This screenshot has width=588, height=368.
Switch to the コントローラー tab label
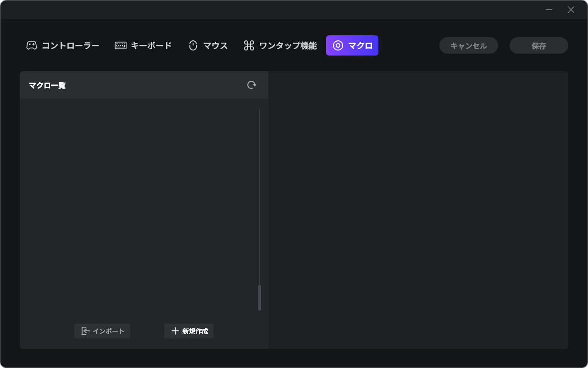pyautogui.click(x=71, y=45)
